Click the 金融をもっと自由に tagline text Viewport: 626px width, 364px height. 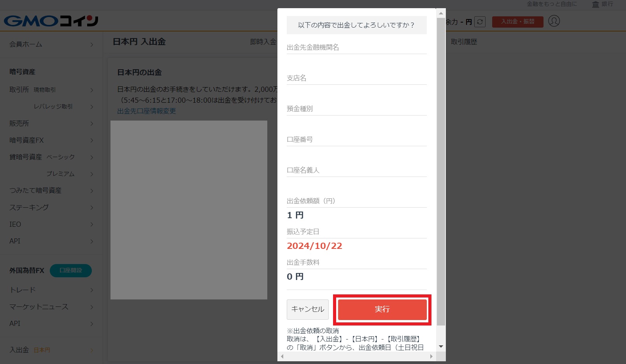[x=552, y=4]
